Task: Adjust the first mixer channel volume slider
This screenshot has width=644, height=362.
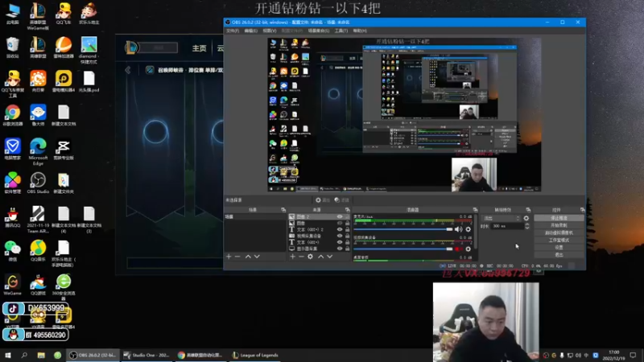Action: (403, 229)
